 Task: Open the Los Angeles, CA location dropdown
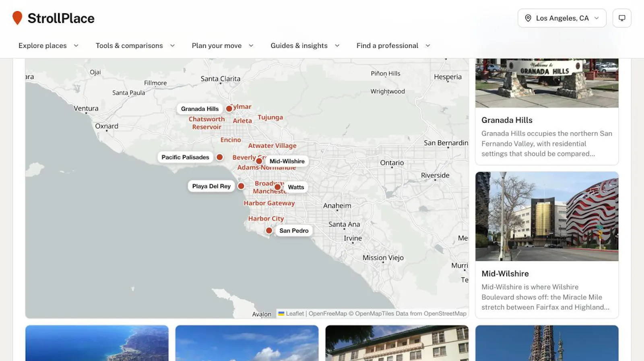coord(562,18)
